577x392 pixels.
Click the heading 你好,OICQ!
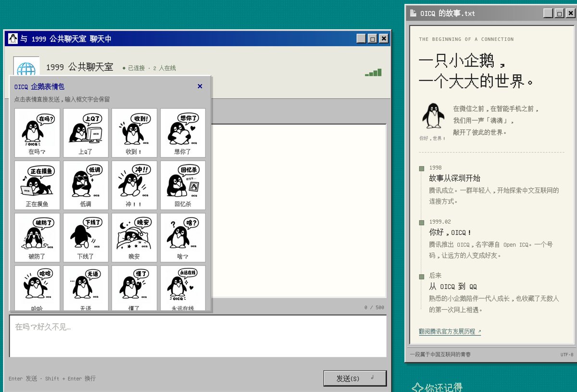click(x=450, y=233)
